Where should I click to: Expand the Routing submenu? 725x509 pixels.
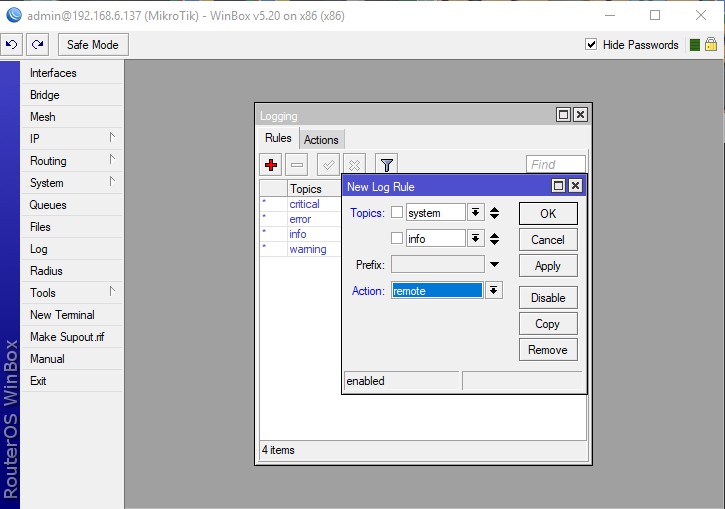112,159
